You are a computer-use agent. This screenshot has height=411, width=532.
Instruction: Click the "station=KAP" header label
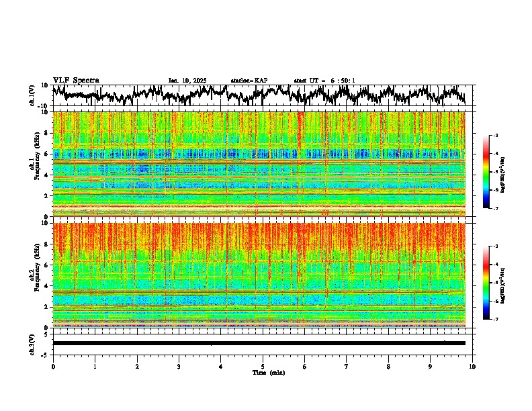pos(249,81)
